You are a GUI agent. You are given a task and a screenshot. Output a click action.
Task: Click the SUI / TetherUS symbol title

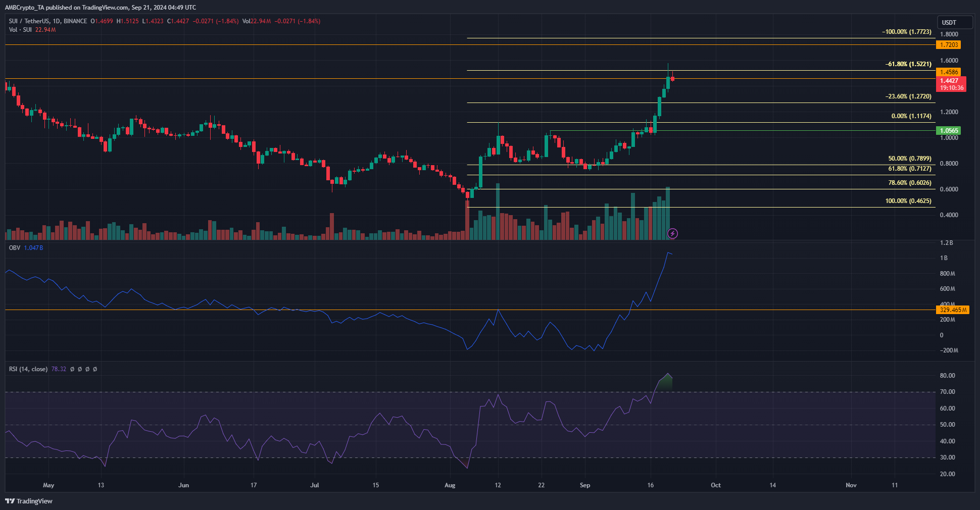(47, 21)
